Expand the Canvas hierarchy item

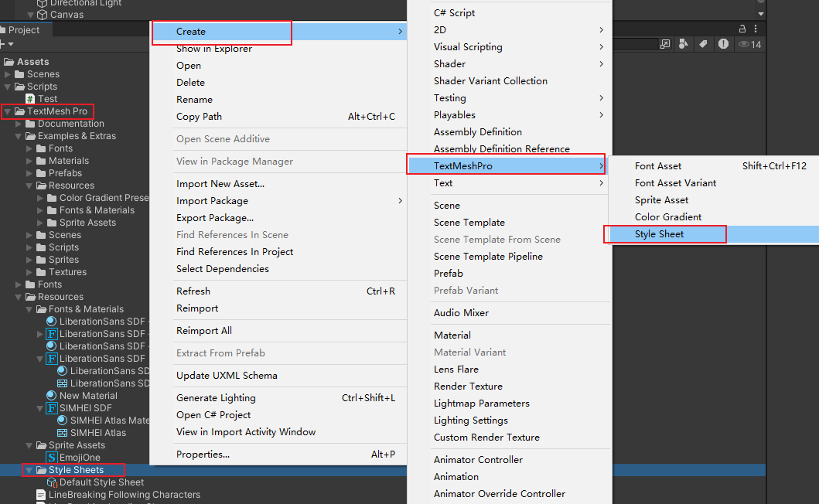[x=30, y=15]
